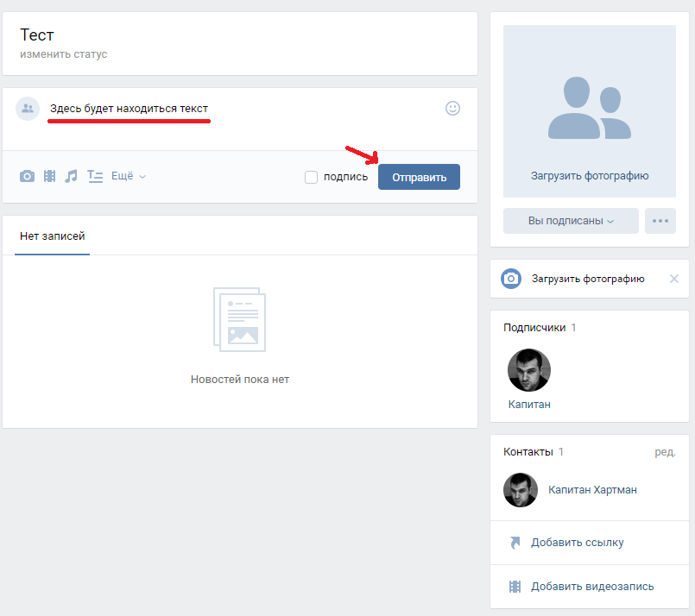
Task: Open the emoji smiley picker
Action: pyautogui.click(x=452, y=109)
